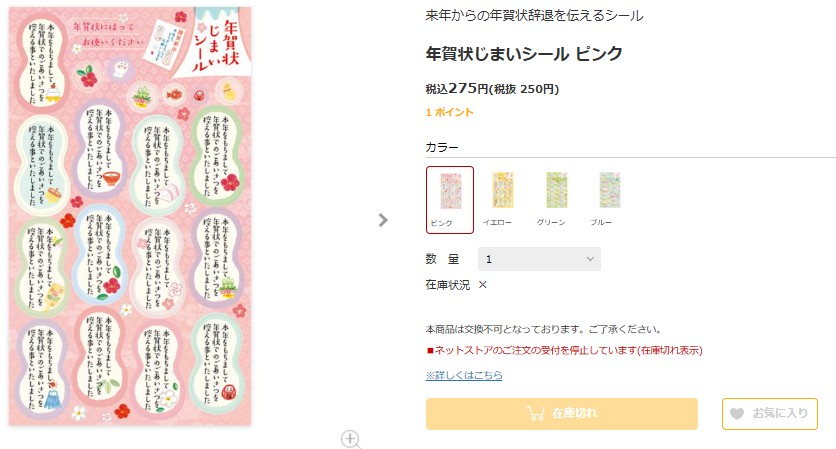
Task: Click the main pink sticker sheet image
Action: (131, 216)
